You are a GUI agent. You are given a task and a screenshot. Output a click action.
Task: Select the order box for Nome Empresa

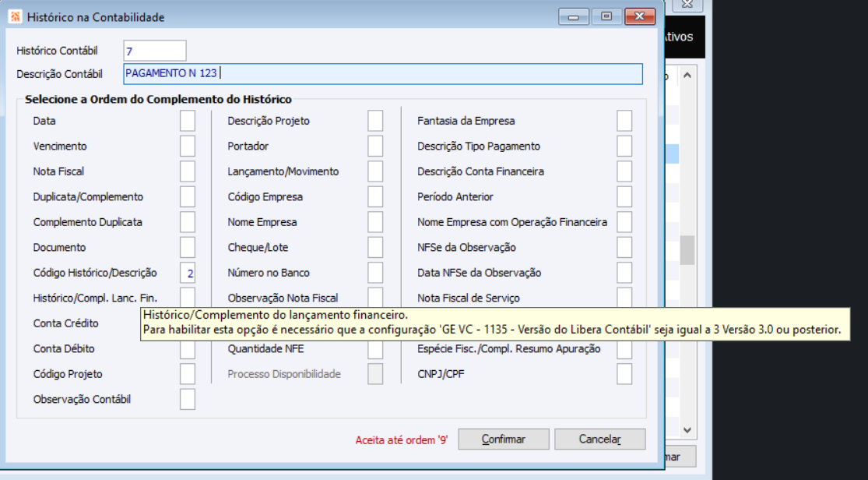[x=374, y=222]
